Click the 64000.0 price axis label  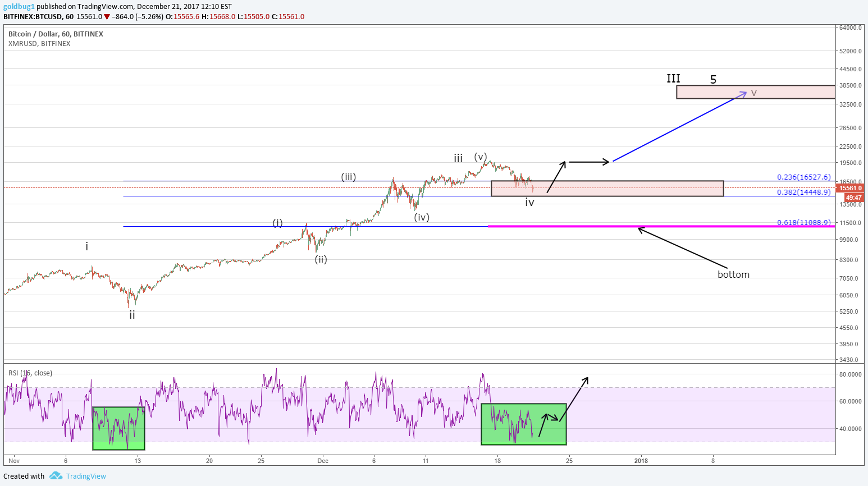coord(851,27)
